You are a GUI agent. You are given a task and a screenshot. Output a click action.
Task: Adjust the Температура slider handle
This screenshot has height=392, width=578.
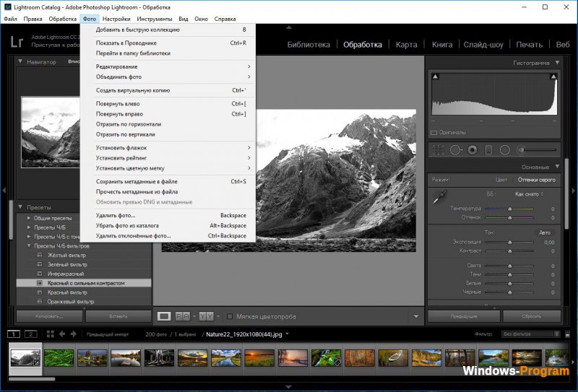(x=510, y=209)
